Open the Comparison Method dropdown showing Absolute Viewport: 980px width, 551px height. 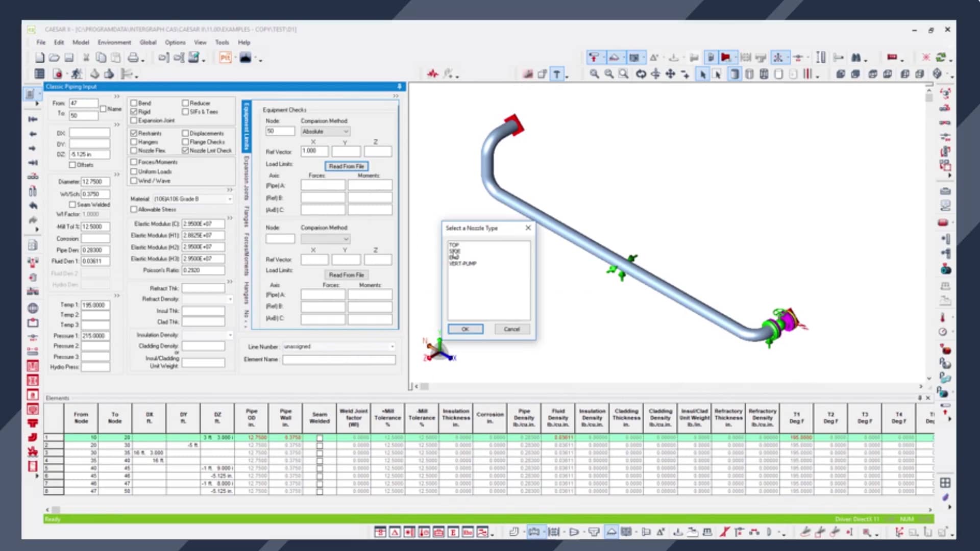(x=325, y=131)
